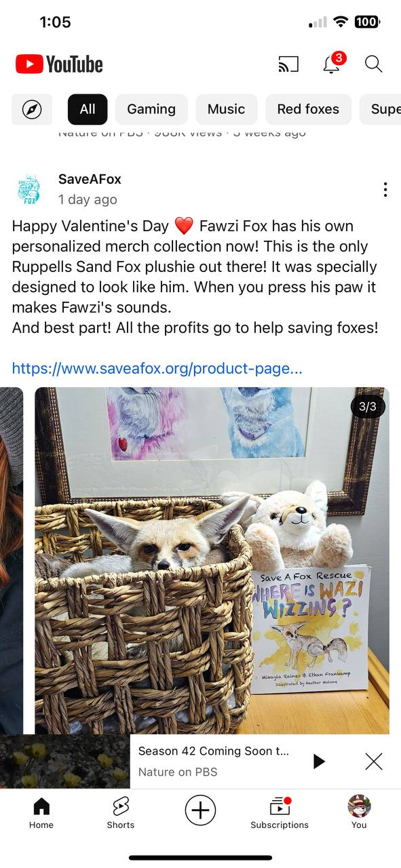
Task: Tap the Cast to device icon
Action: (288, 64)
